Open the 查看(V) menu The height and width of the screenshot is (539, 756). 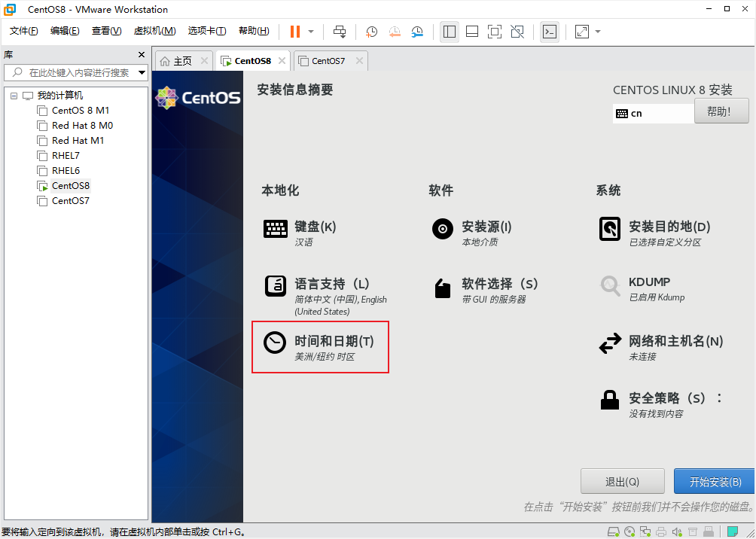pos(107,32)
